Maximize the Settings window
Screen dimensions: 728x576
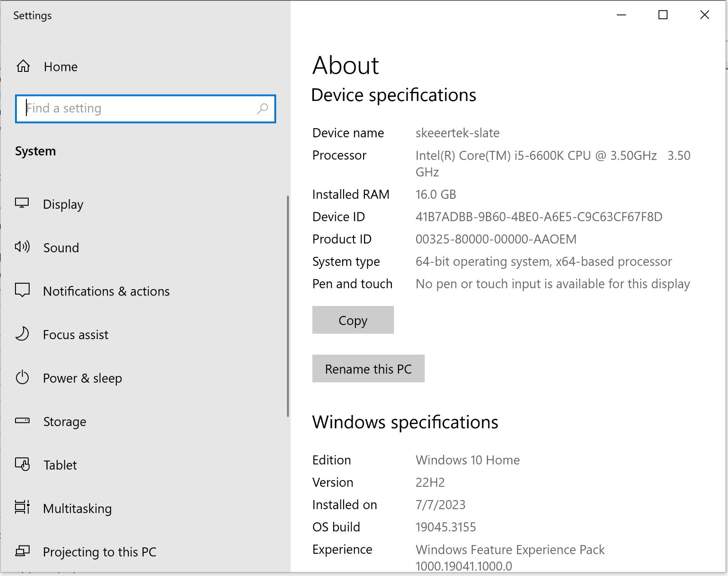point(663,15)
